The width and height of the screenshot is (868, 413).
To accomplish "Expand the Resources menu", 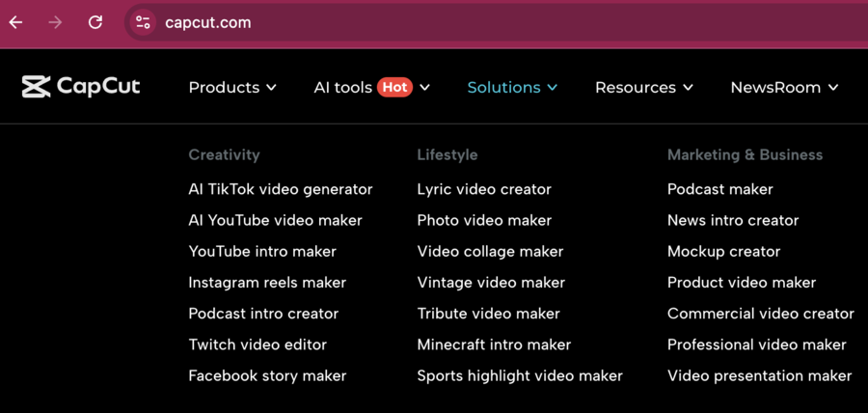I will pos(643,87).
